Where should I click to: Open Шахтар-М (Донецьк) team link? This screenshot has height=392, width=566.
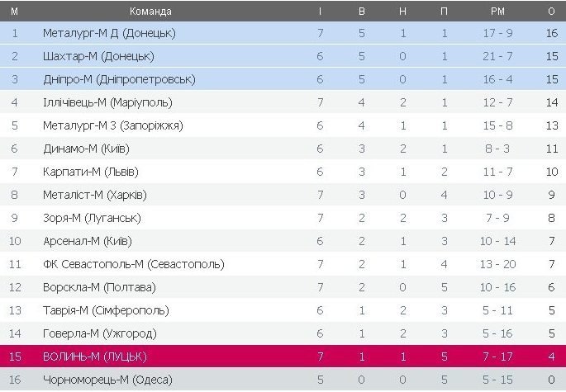coord(98,56)
